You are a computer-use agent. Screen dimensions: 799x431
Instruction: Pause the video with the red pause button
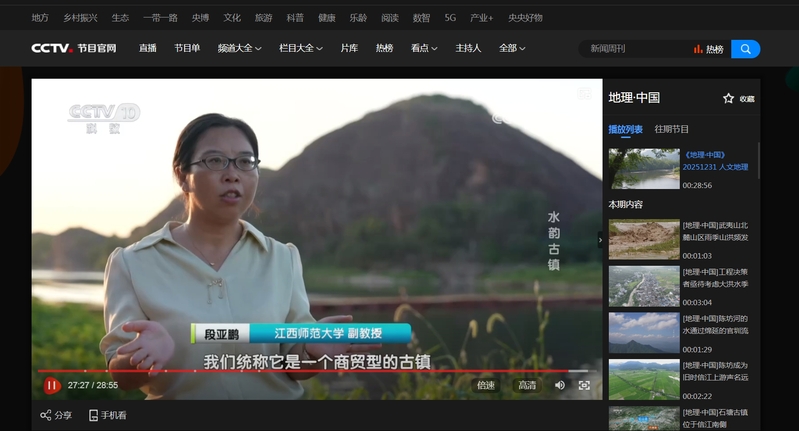tap(51, 385)
